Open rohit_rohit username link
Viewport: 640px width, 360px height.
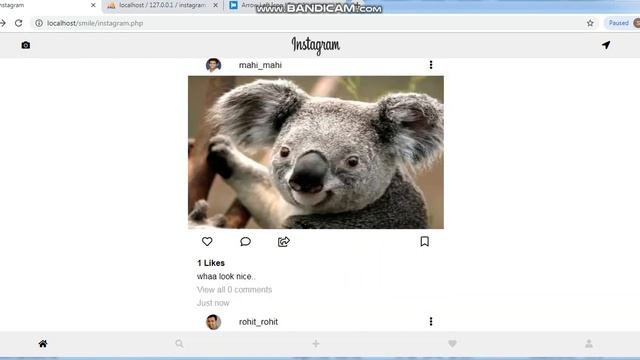[258, 322]
